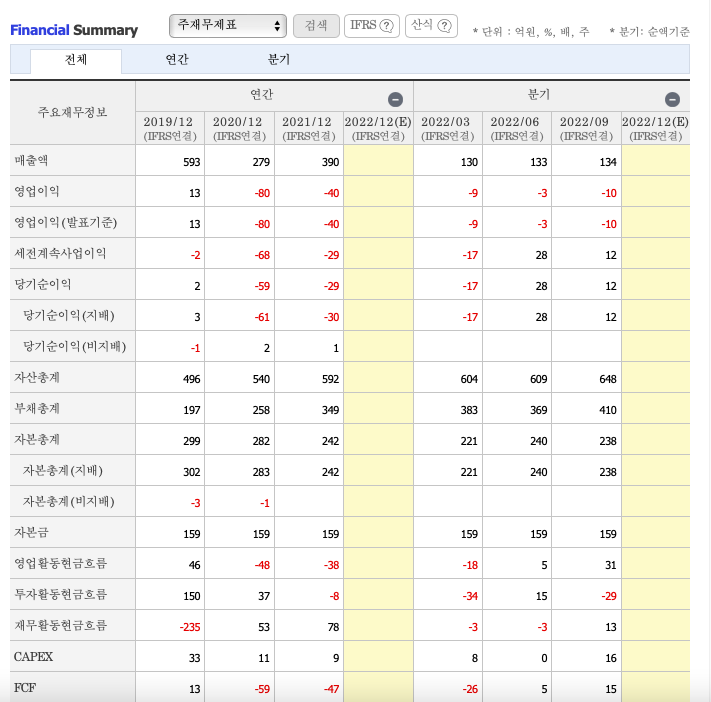711x702 pixels.
Task: Collapse the 연간 column group with minus icon
Action: coord(395,99)
